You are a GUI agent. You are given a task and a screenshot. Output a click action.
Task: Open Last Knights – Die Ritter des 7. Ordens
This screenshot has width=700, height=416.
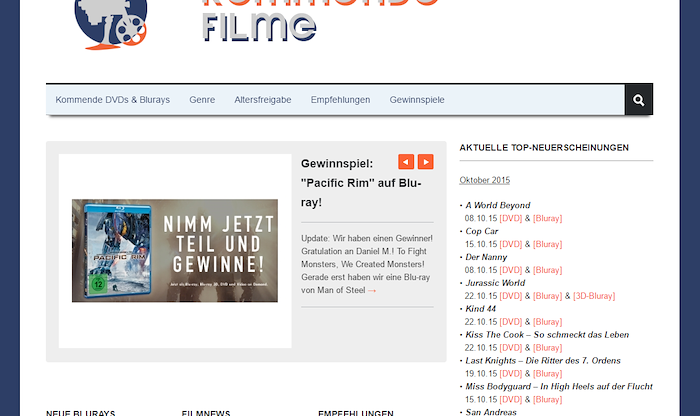pos(543,361)
